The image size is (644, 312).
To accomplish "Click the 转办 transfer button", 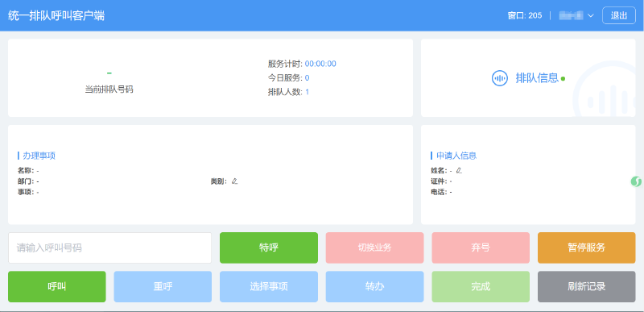I will point(374,286).
